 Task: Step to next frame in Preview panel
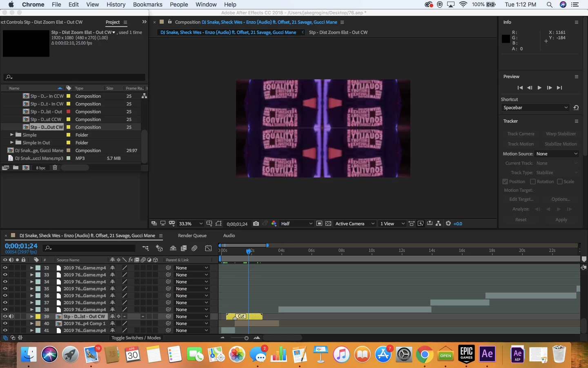coord(549,88)
